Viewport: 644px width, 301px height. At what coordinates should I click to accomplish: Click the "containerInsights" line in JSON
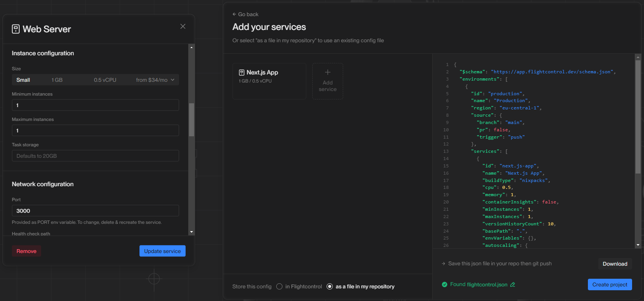click(520, 202)
